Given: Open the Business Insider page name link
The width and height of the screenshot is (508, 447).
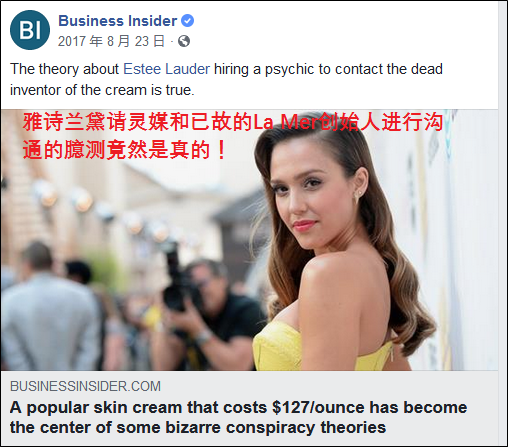Looking at the screenshot, I should 118,21.
